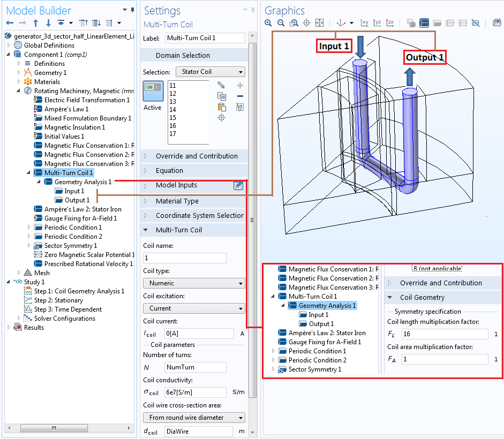This screenshot has width=504, height=439.
Task: Remove a domain with the minus button
Action: [x=239, y=96]
